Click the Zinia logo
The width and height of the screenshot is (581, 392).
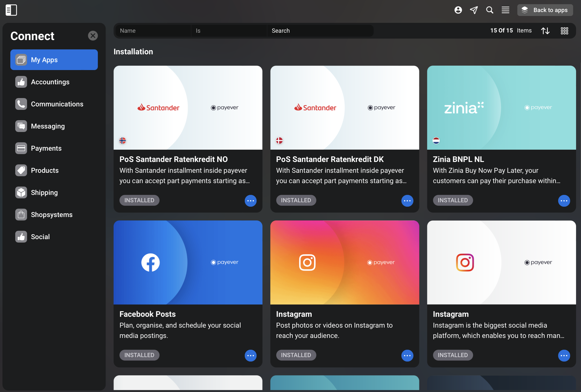click(x=464, y=108)
